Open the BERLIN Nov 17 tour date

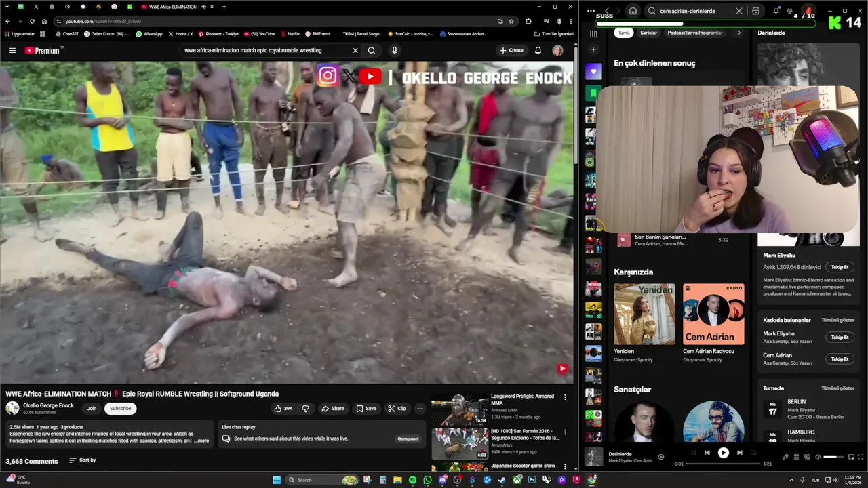808,409
